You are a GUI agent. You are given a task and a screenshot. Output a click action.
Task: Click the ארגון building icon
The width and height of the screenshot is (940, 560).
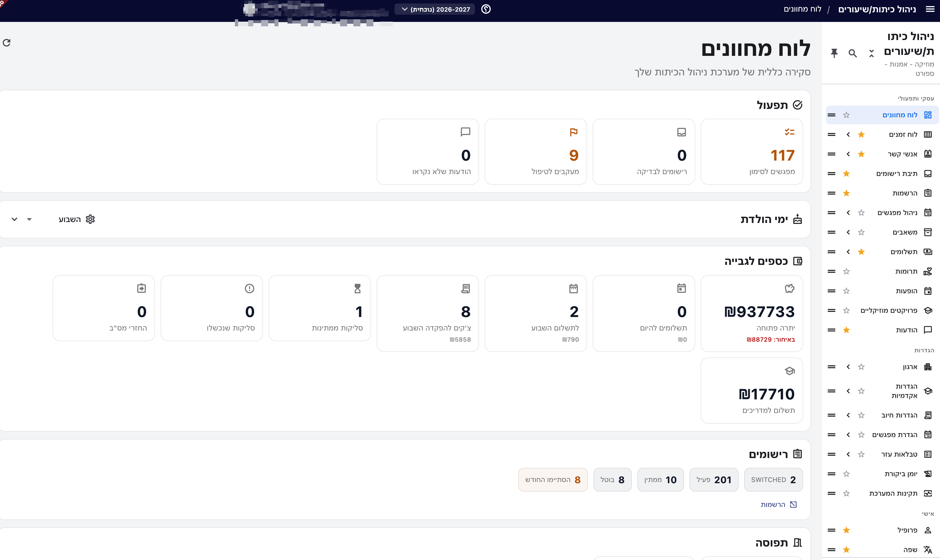click(928, 367)
